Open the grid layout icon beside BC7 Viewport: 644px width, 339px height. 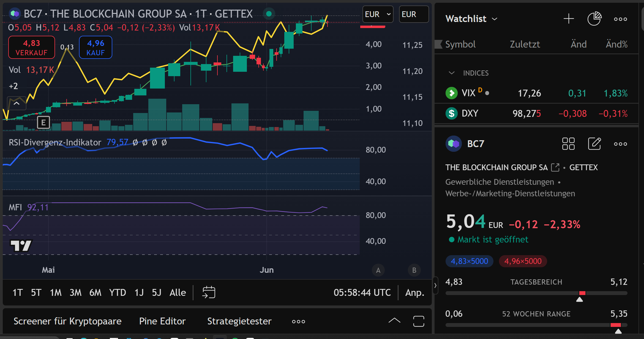click(x=568, y=144)
